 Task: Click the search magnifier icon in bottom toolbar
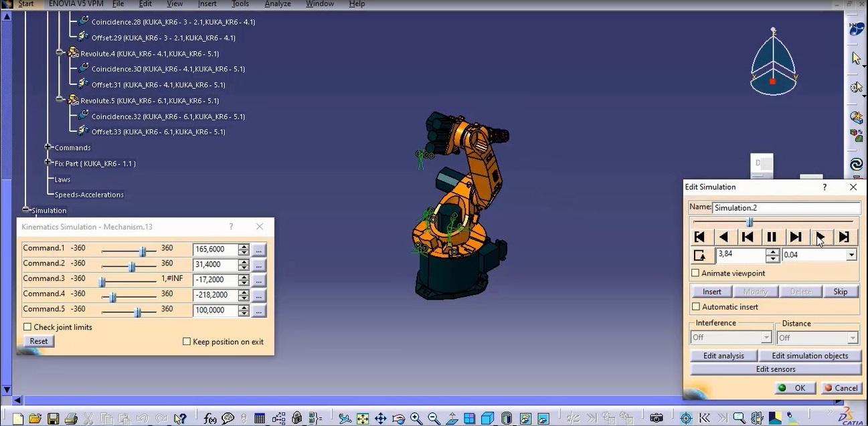click(739, 419)
